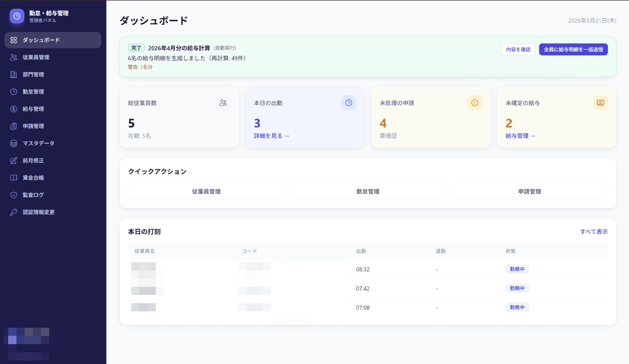Click the money icon on 未確定の給与 card

[x=600, y=103]
